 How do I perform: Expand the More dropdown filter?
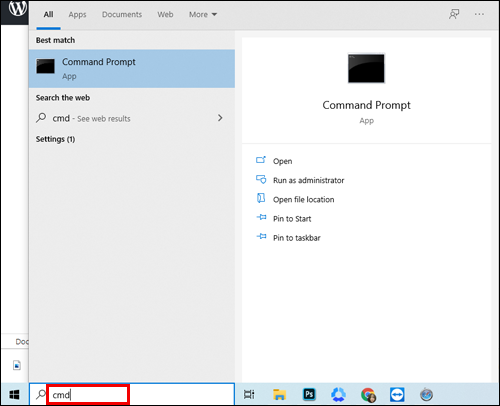pyautogui.click(x=203, y=14)
